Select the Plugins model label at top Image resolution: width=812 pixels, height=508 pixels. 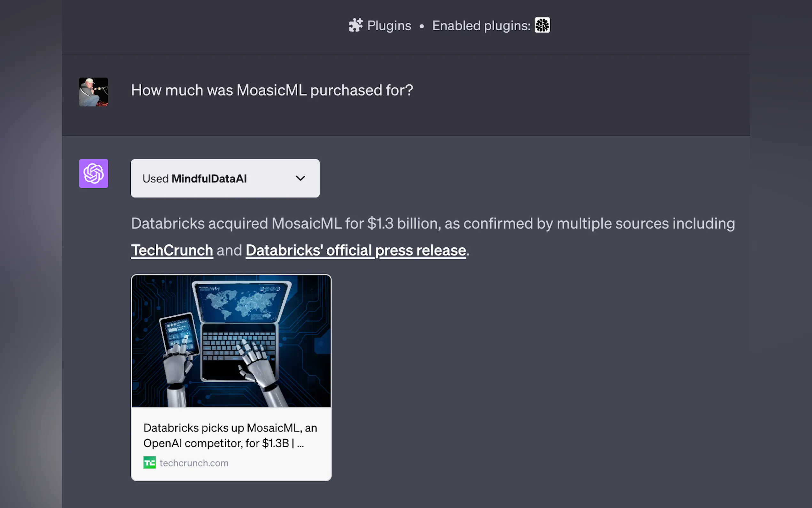click(389, 26)
